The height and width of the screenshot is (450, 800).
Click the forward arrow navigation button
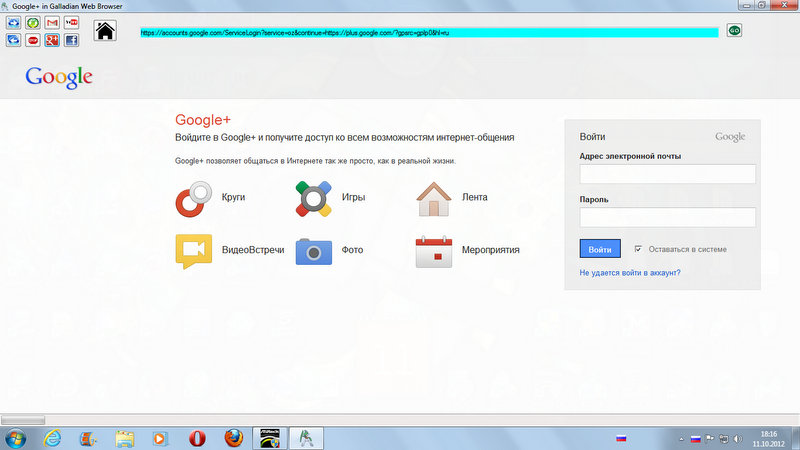(13, 22)
